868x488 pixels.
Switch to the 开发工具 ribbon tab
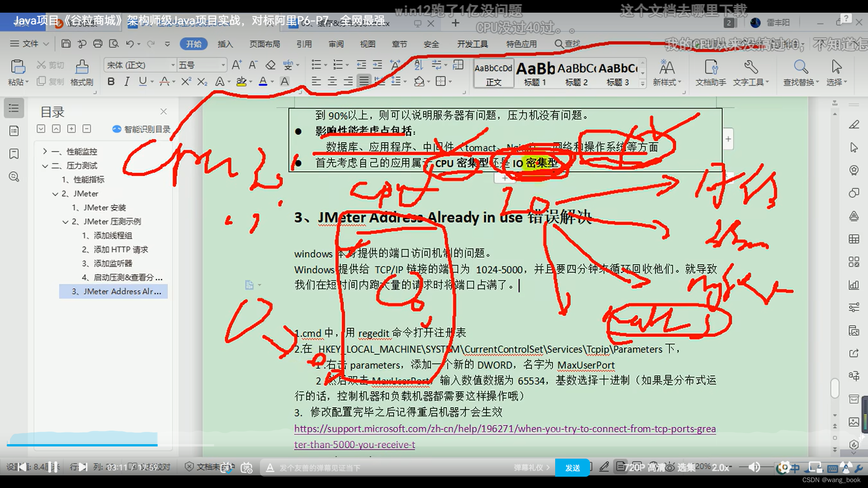pos(472,44)
